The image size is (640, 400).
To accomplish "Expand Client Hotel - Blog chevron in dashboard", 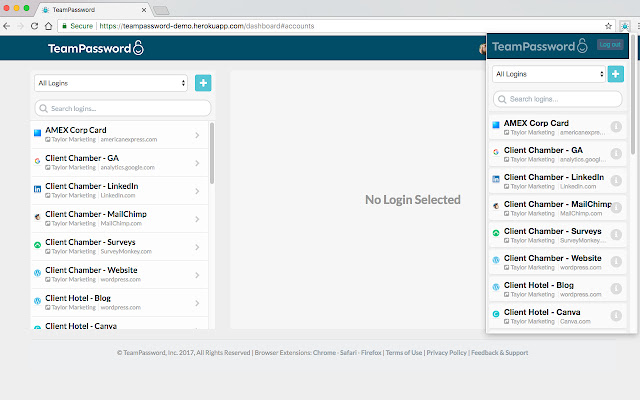I will (x=197, y=303).
